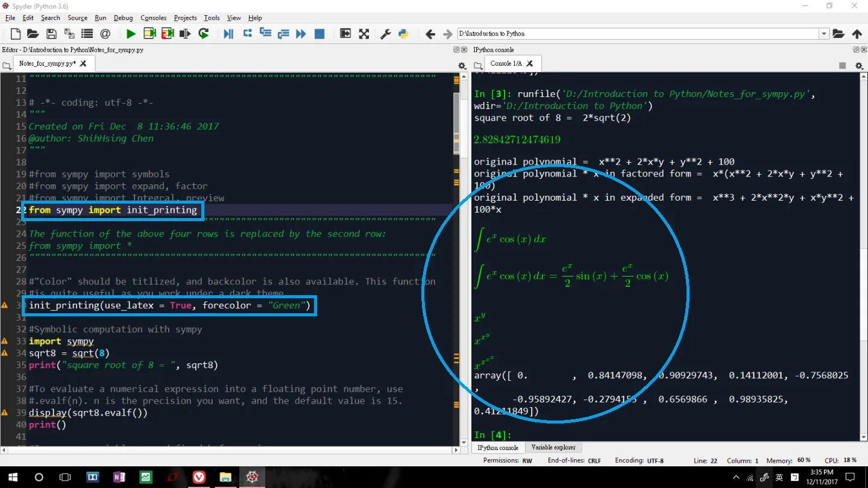Switch to the Variable explorer tab
The image size is (868, 488).
pyautogui.click(x=553, y=448)
